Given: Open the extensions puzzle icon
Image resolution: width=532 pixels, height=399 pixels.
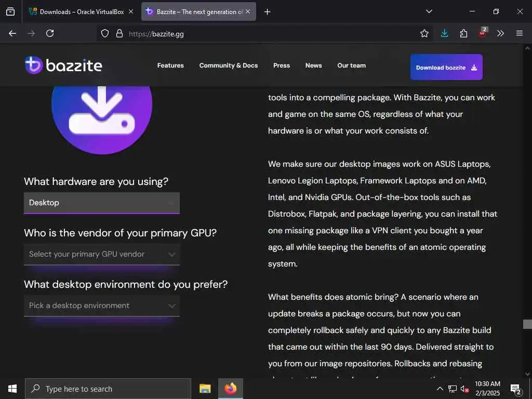Looking at the screenshot, I should tap(463, 33).
